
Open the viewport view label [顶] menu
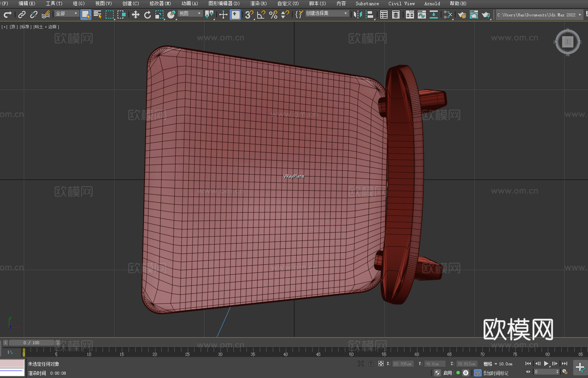coord(14,27)
